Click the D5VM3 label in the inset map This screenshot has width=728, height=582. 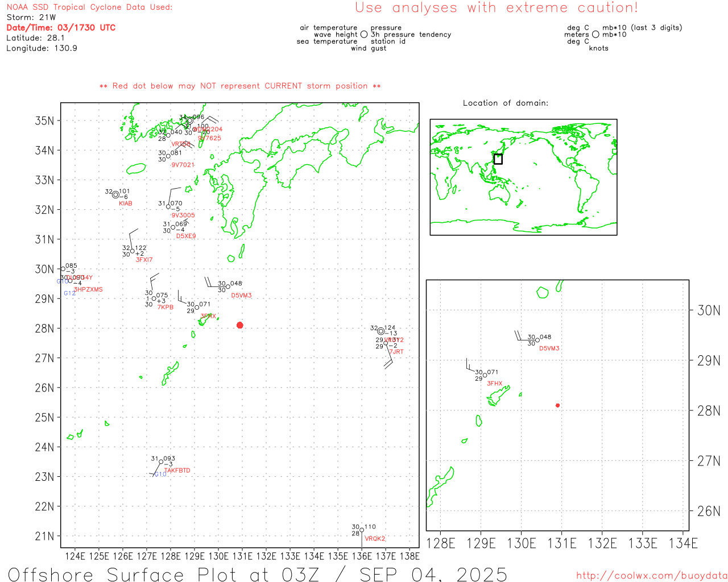549,348
